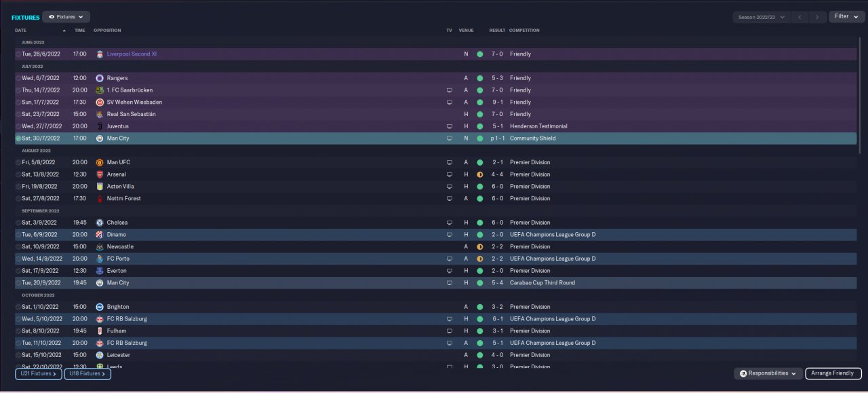868x393 pixels.
Task: Open the U21 Fixtures link
Action: pos(39,373)
